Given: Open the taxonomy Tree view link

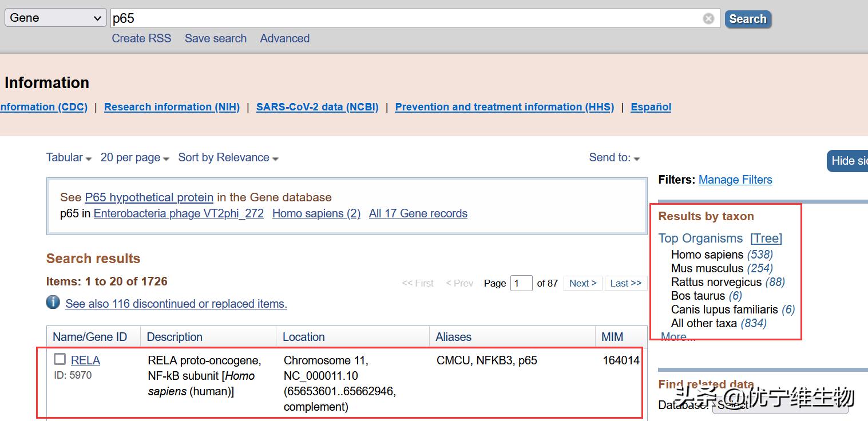Looking at the screenshot, I should point(766,239).
